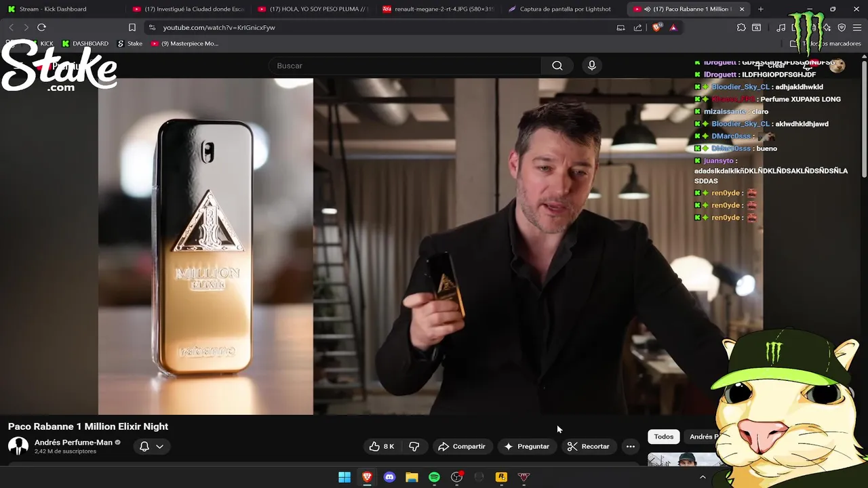Open Masterpiece Mo... bookmark
The image size is (868, 488).
pyautogui.click(x=184, y=43)
